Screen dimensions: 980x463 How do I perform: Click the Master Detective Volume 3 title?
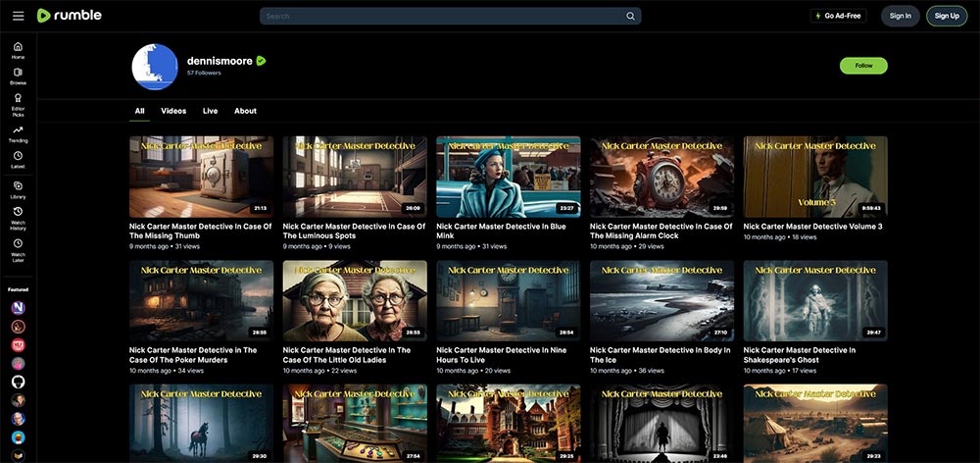point(813,227)
